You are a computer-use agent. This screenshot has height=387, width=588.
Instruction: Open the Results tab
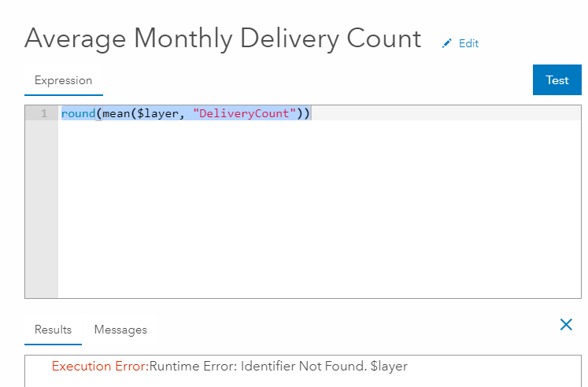[x=53, y=330]
